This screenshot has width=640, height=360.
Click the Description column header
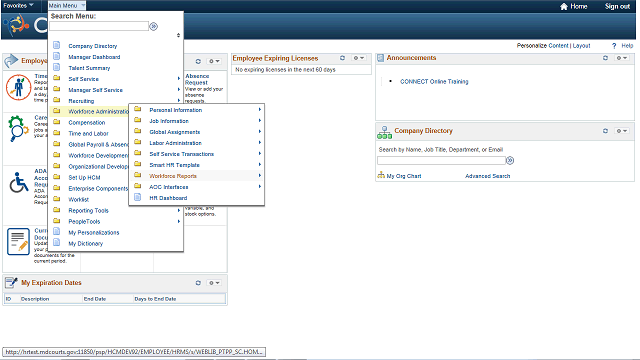click(35, 299)
